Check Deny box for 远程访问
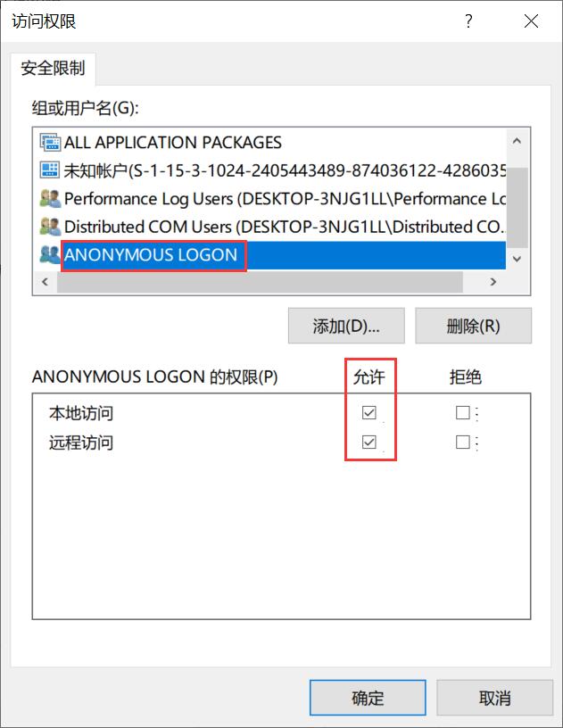Screen dimensions: 563x728 point(463,442)
